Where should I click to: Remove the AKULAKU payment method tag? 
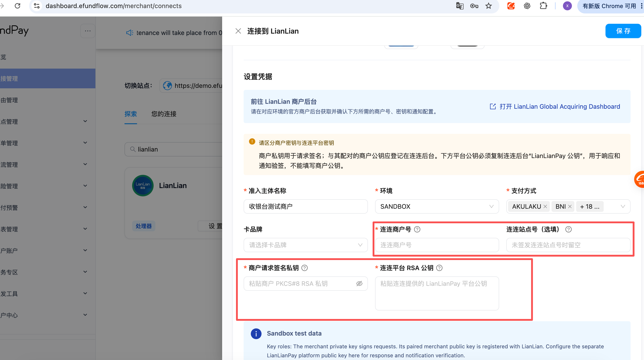545,206
